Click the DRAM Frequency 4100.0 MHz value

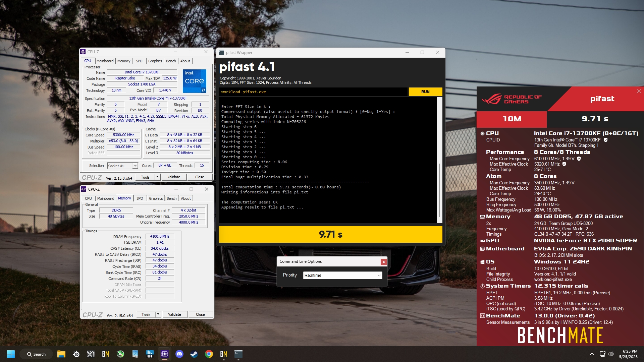(160, 237)
